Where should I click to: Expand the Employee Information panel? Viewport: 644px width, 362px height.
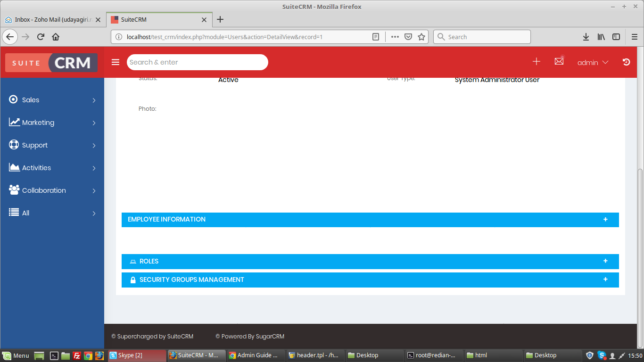370,220
